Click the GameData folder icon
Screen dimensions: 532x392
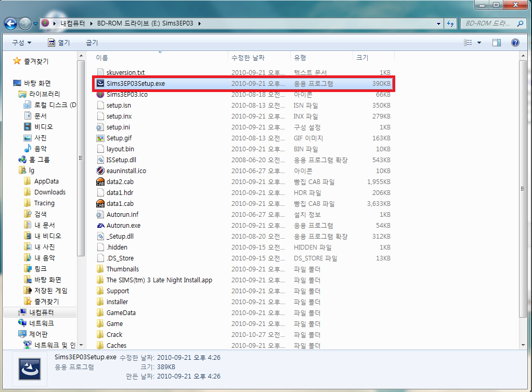click(100, 312)
